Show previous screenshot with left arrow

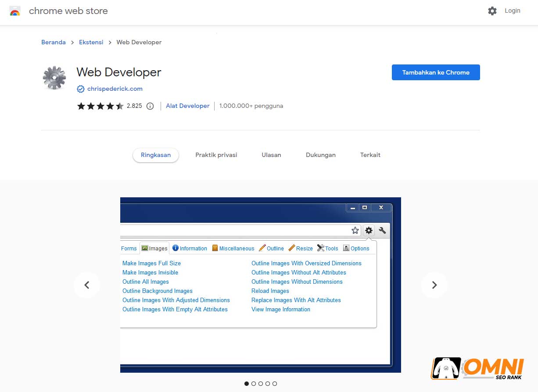(87, 285)
